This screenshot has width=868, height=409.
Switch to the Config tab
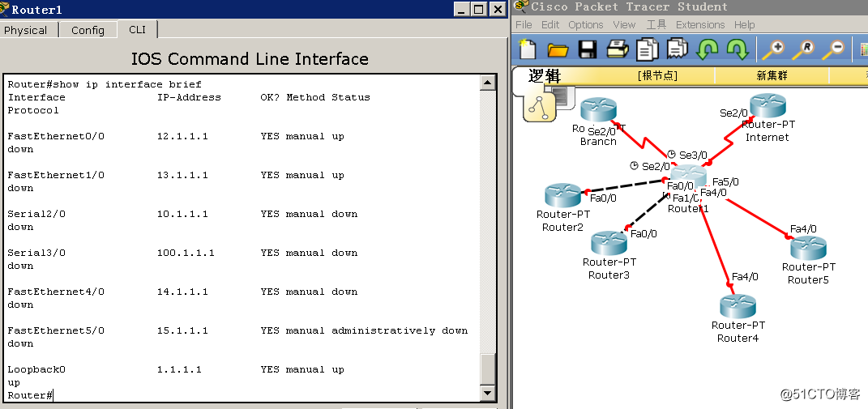88,31
